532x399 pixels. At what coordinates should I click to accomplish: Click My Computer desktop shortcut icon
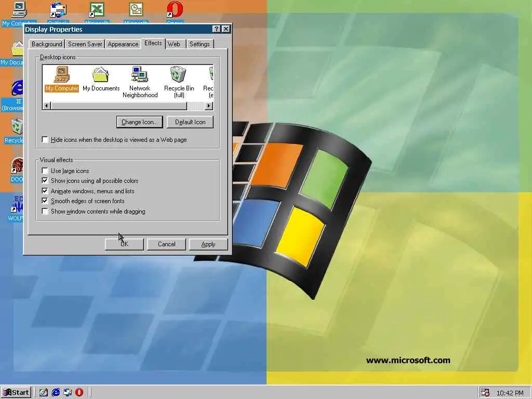click(x=19, y=13)
